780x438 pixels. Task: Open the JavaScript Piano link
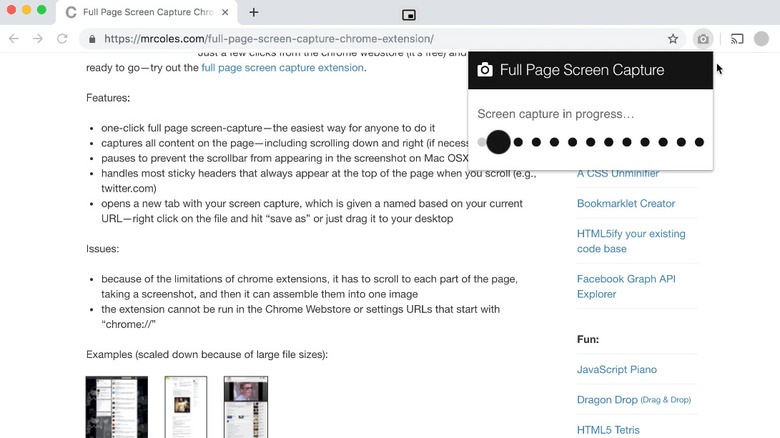tap(617, 370)
